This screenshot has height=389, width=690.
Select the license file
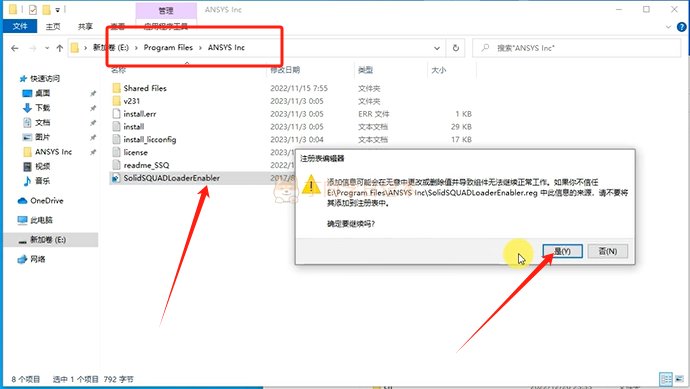point(135,152)
